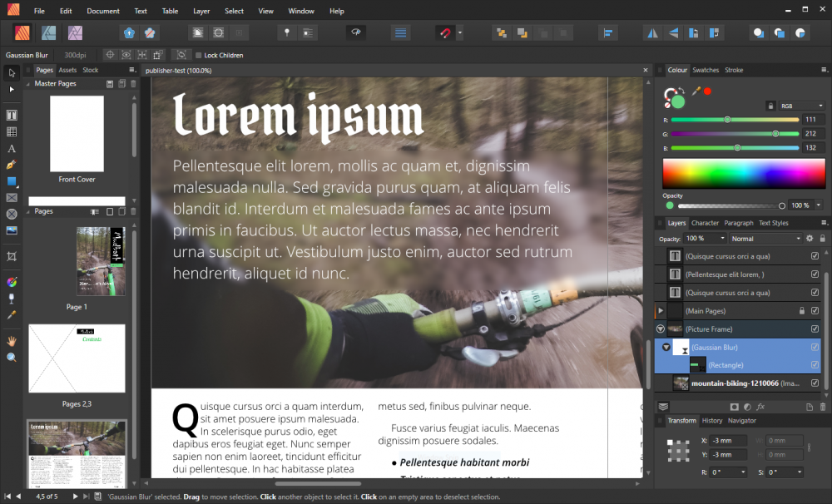Screen dimensions: 832x504
Task: Choose the Pen tool in the toolbox
Action: (12, 165)
